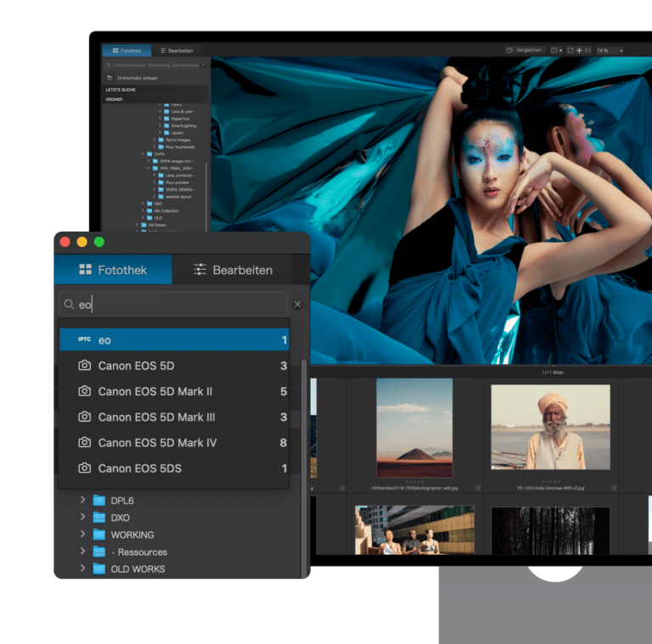652x644 pixels.
Task: Clear the search with the X icon
Action: coord(297,305)
